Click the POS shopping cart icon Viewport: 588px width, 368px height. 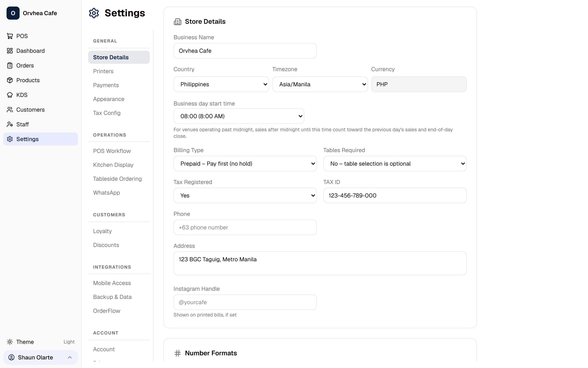[10, 36]
